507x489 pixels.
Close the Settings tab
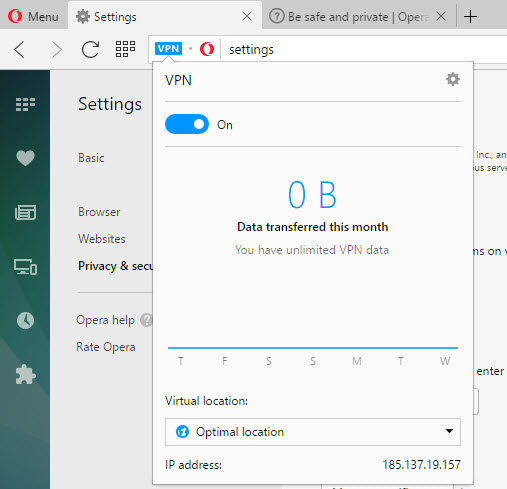click(247, 16)
